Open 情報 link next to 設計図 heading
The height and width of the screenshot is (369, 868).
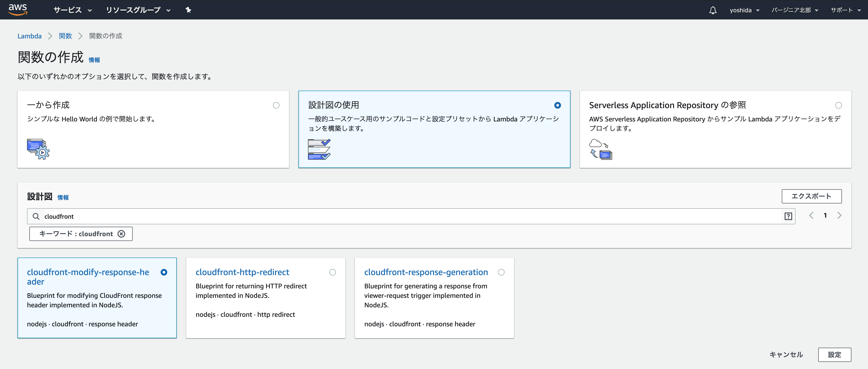63,198
